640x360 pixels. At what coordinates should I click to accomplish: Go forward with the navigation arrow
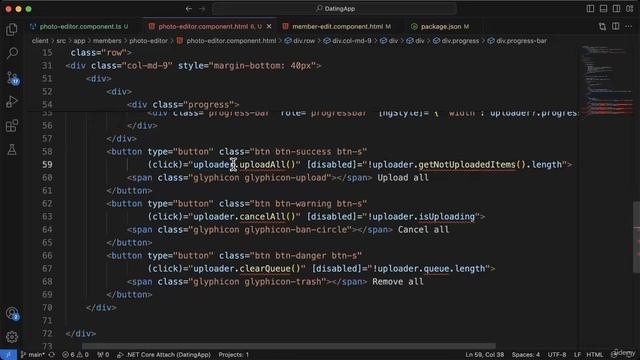coord(202,9)
